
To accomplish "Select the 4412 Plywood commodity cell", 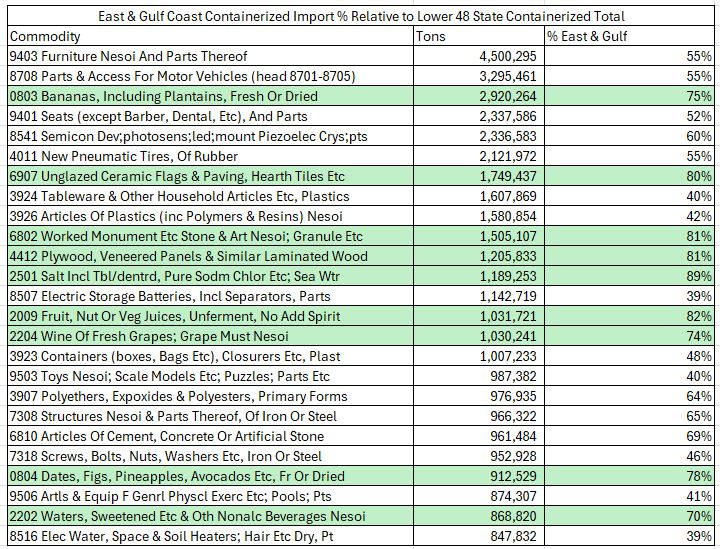I will [188, 256].
